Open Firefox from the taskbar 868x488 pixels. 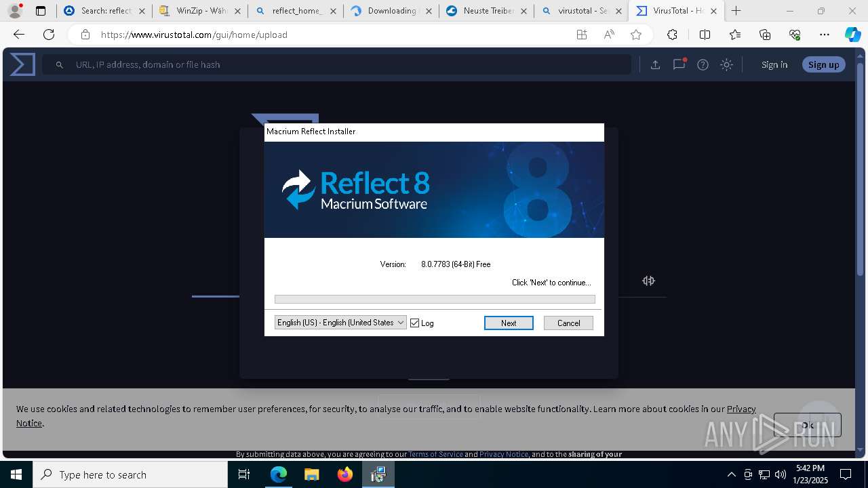coord(345,474)
